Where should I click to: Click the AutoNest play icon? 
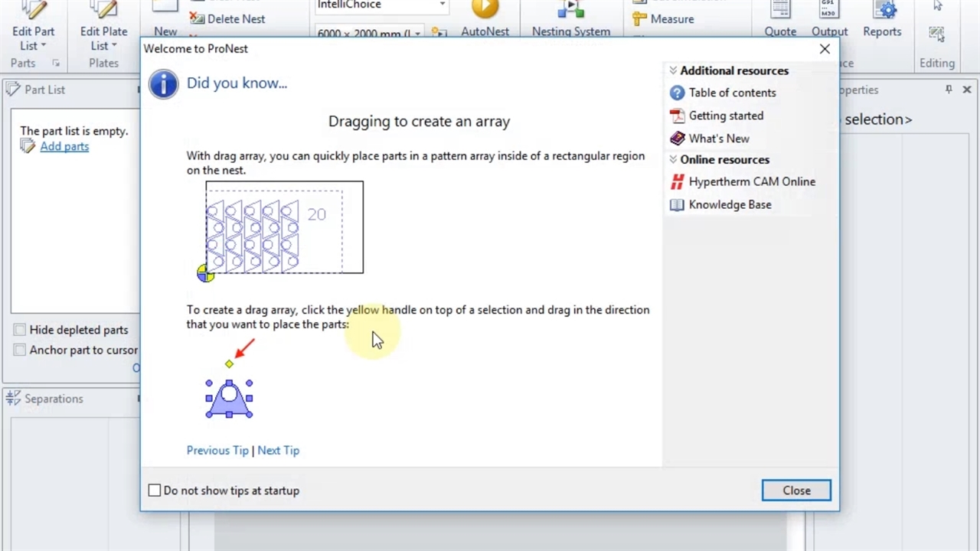coord(485,9)
